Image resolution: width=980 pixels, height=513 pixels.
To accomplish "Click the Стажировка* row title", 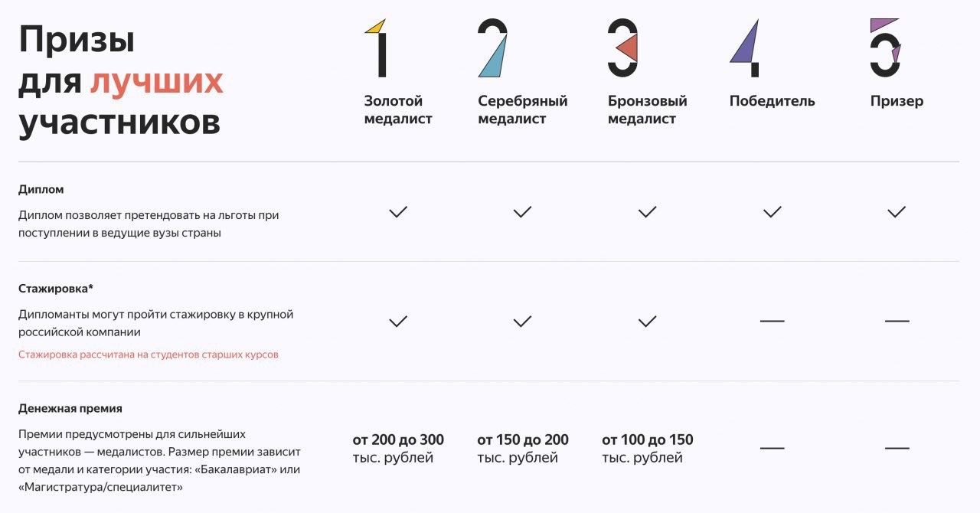I will (55, 289).
